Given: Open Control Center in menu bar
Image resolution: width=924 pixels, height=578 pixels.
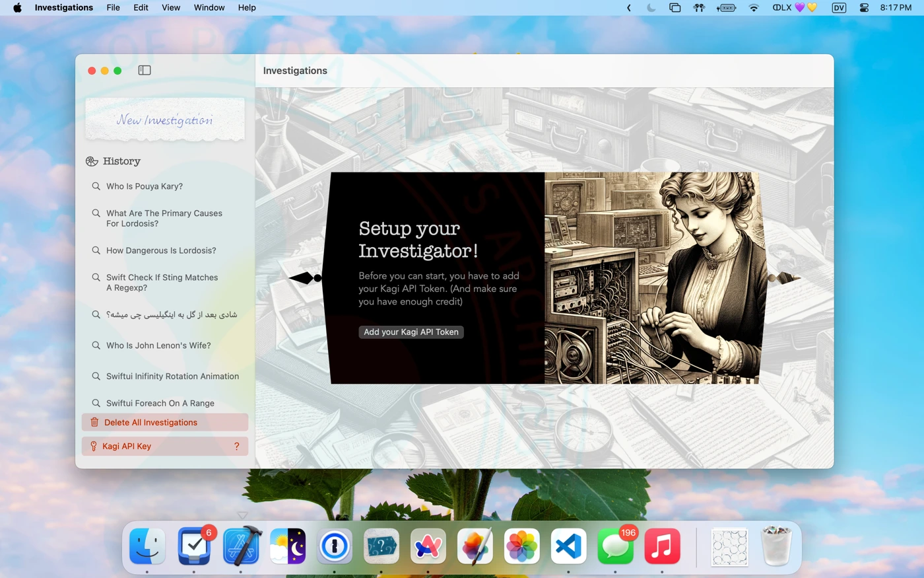Looking at the screenshot, I should (863, 8).
